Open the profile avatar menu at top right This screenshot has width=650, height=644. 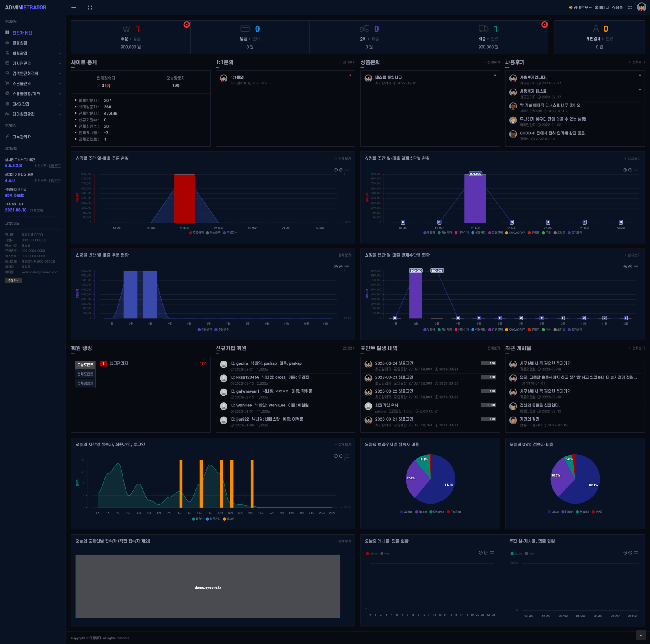tap(641, 7)
